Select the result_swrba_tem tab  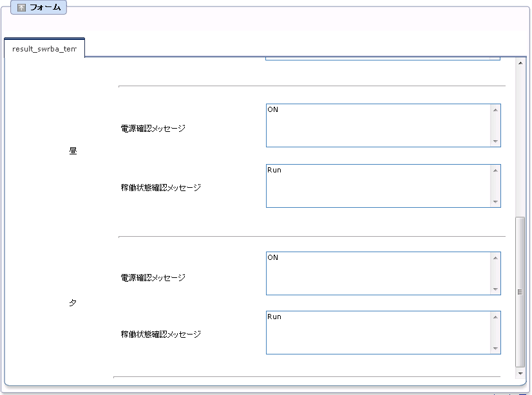coord(44,49)
